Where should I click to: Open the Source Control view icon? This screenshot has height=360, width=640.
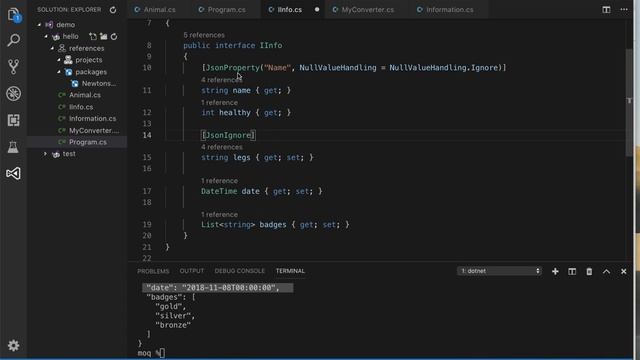[13, 67]
